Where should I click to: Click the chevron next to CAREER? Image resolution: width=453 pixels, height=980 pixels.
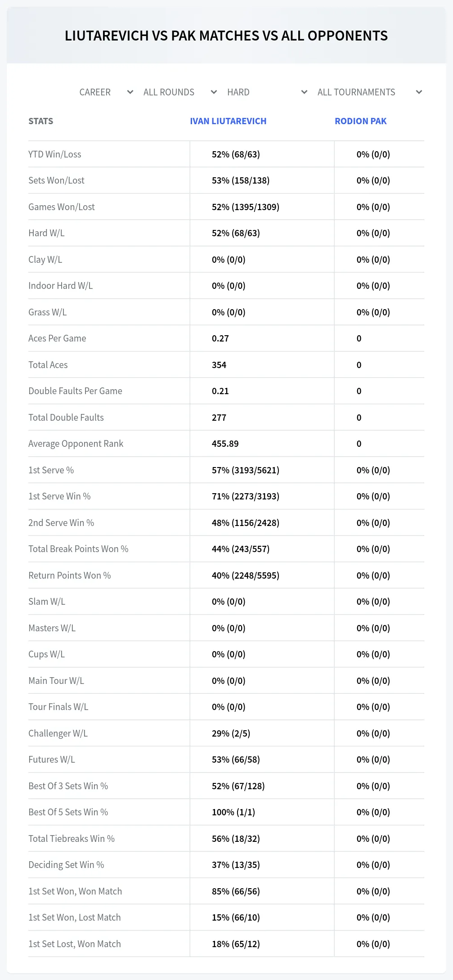pos(130,92)
